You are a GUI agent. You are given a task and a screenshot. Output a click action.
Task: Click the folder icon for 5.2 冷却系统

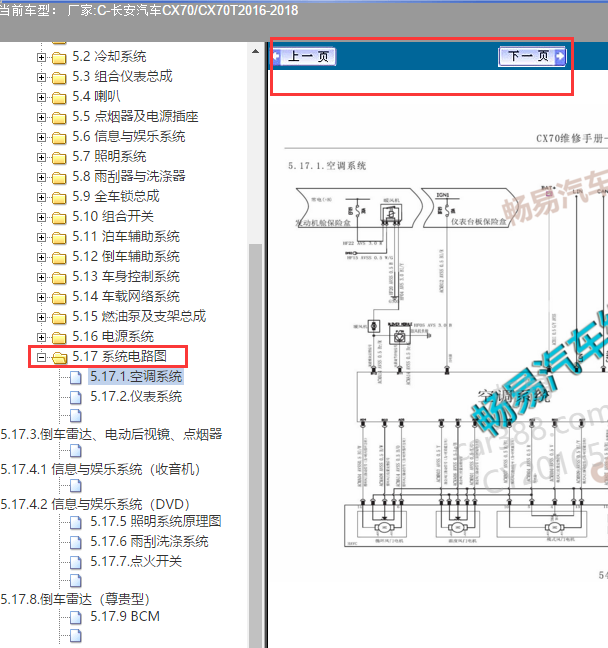[x=59, y=57]
